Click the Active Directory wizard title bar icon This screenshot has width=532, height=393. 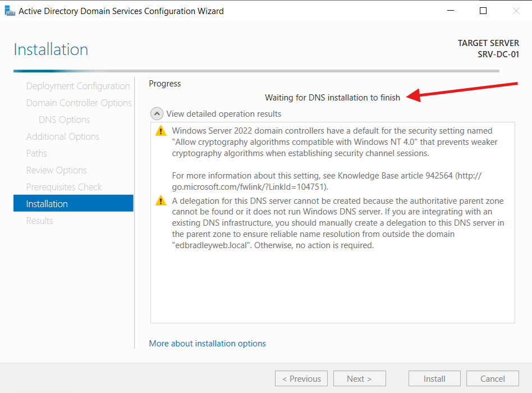[x=10, y=11]
